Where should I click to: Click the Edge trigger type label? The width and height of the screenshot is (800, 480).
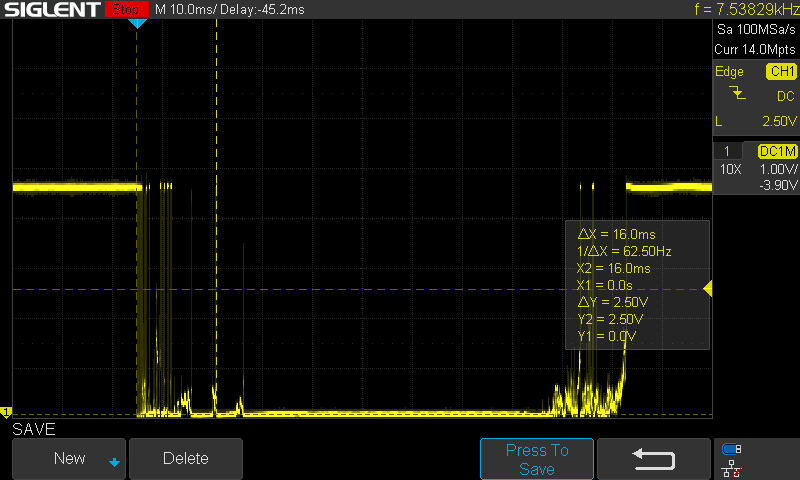(729, 71)
